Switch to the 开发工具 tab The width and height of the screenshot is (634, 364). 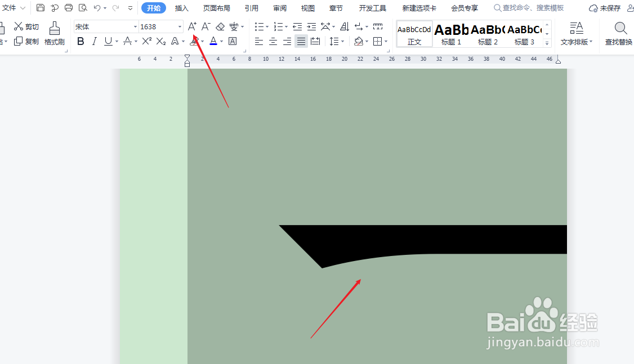pos(372,8)
